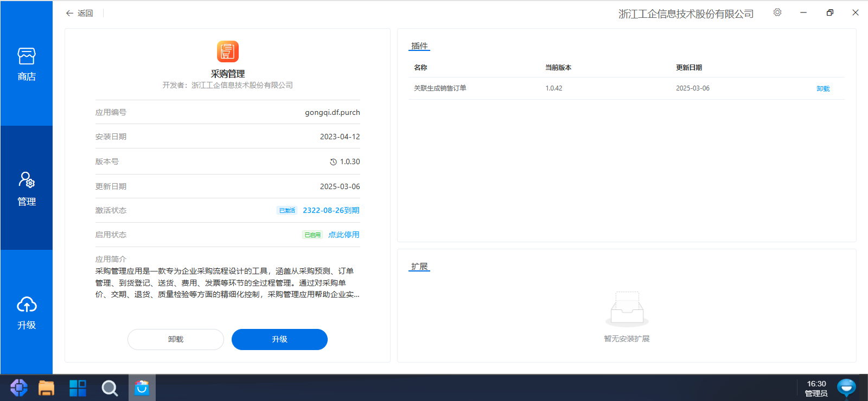Open the 升级 upgrade section
The width and height of the screenshot is (868, 401).
[27, 313]
